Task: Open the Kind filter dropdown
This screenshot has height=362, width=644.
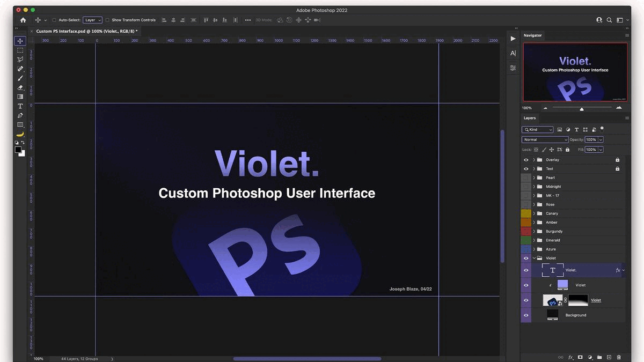Action: click(537, 129)
